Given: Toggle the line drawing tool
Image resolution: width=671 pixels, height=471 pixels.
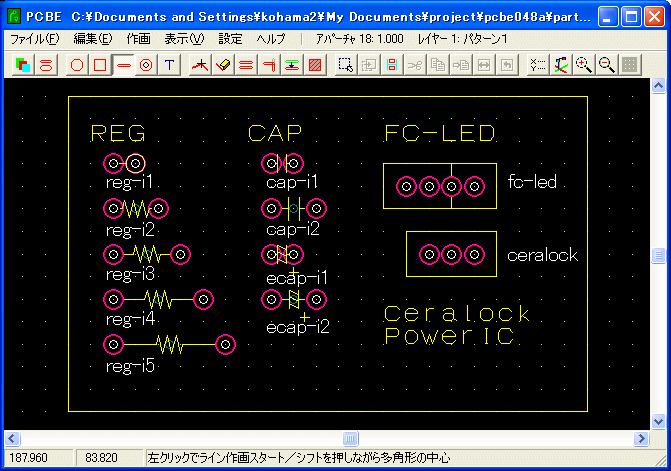Looking at the screenshot, I should (123, 65).
